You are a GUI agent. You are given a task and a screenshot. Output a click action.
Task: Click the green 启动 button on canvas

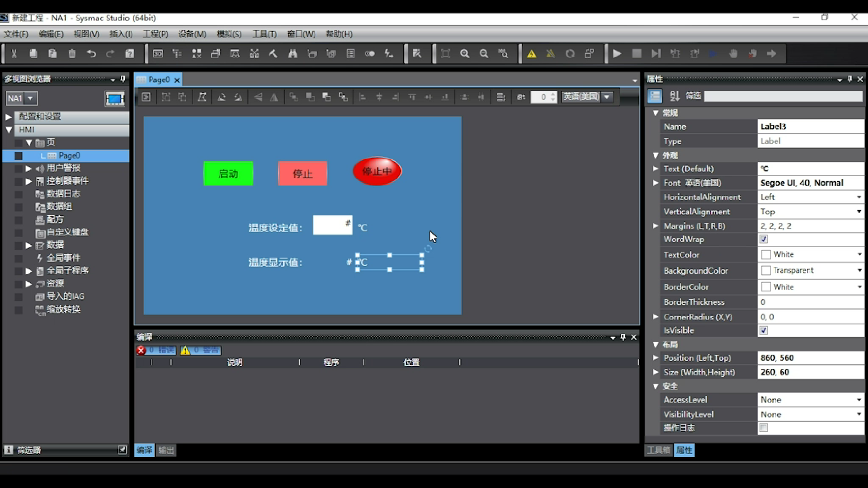[228, 174]
